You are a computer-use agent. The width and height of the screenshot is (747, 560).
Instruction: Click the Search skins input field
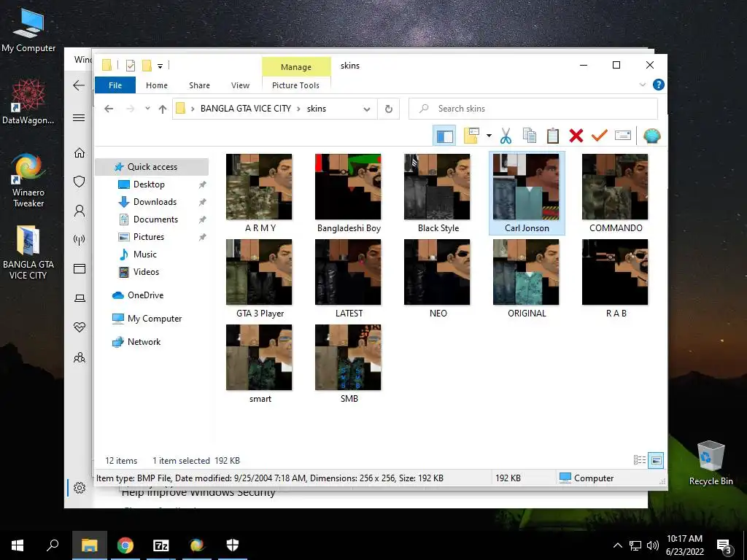click(x=533, y=109)
